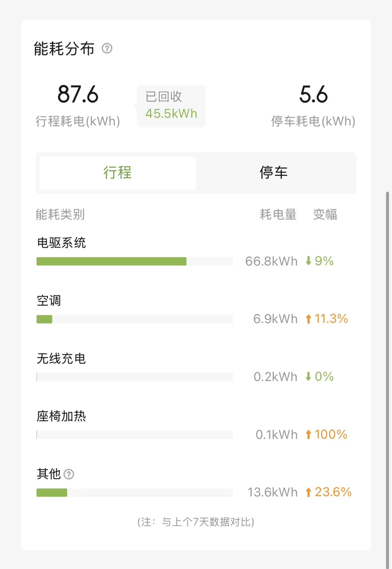
Task: Switch to the 停车 tab
Action: pos(274,173)
